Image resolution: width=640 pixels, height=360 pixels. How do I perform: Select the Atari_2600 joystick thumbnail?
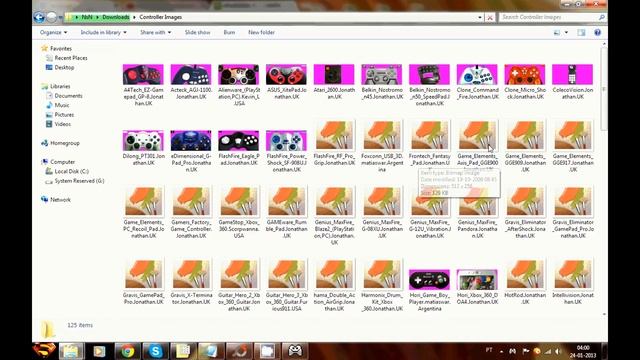[334, 74]
